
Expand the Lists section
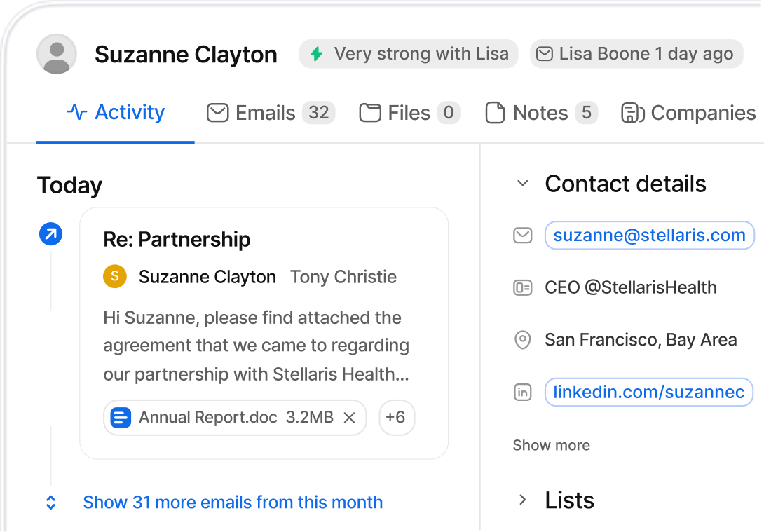(522, 500)
